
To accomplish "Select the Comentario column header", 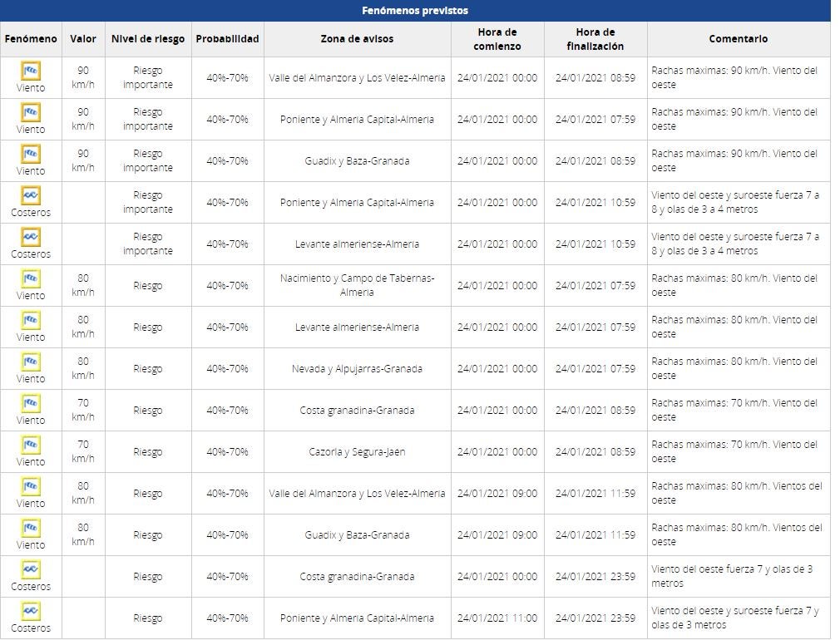I will (x=738, y=39).
